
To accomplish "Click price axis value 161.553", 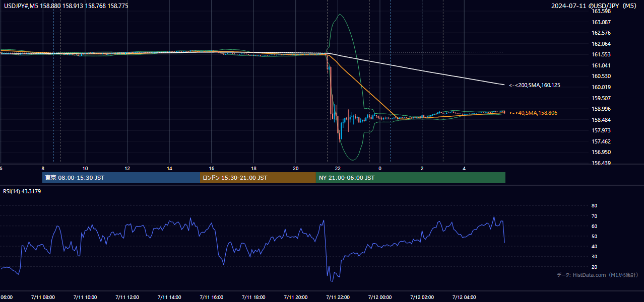I will pos(601,54).
